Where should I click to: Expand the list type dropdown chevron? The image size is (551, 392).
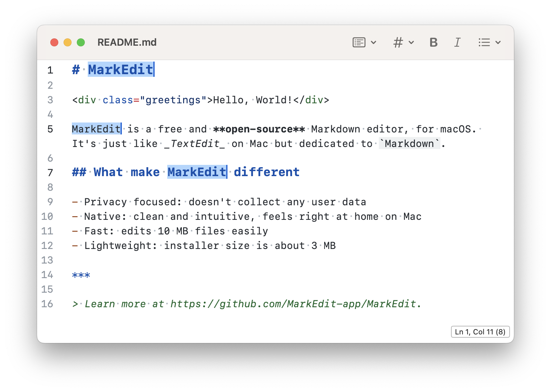[498, 42]
